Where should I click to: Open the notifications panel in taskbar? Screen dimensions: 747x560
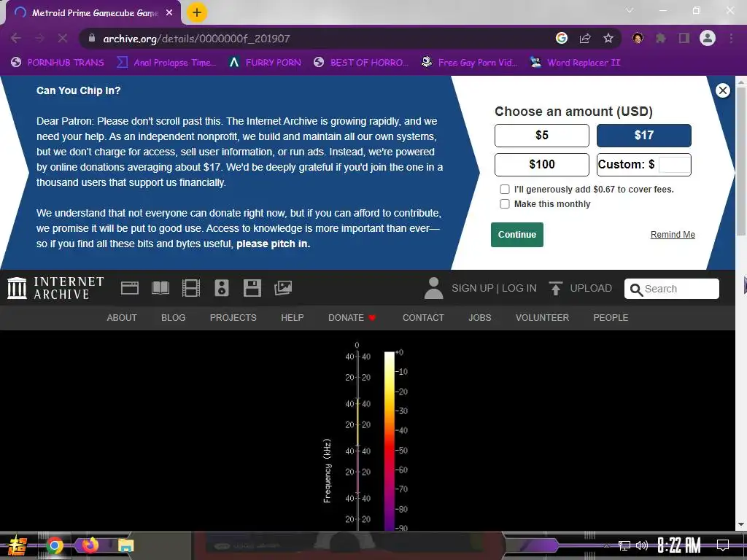click(723, 545)
